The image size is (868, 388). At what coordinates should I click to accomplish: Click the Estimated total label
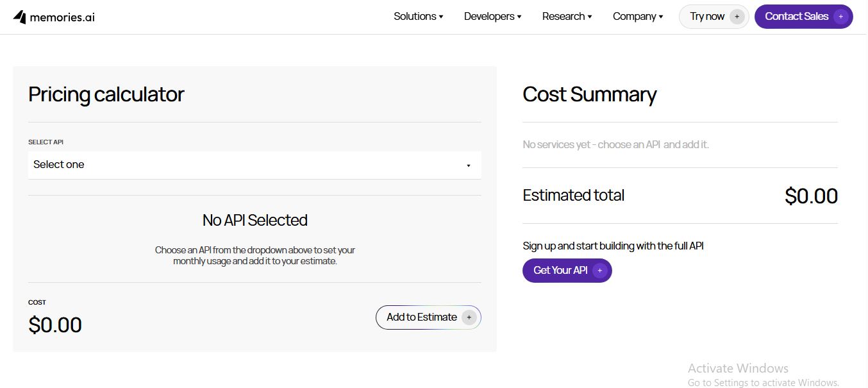click(574, 196)
